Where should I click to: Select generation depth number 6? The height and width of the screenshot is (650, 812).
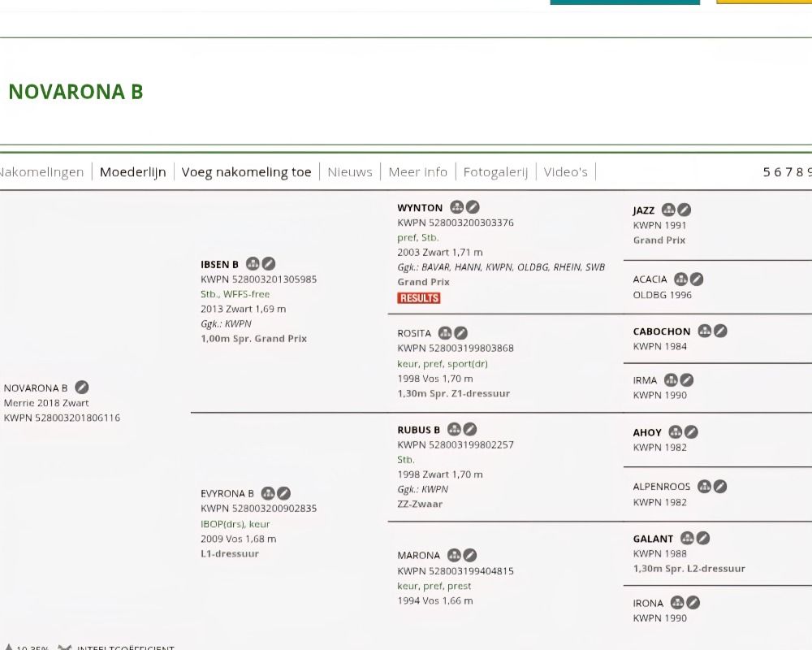tap(777, 172)
